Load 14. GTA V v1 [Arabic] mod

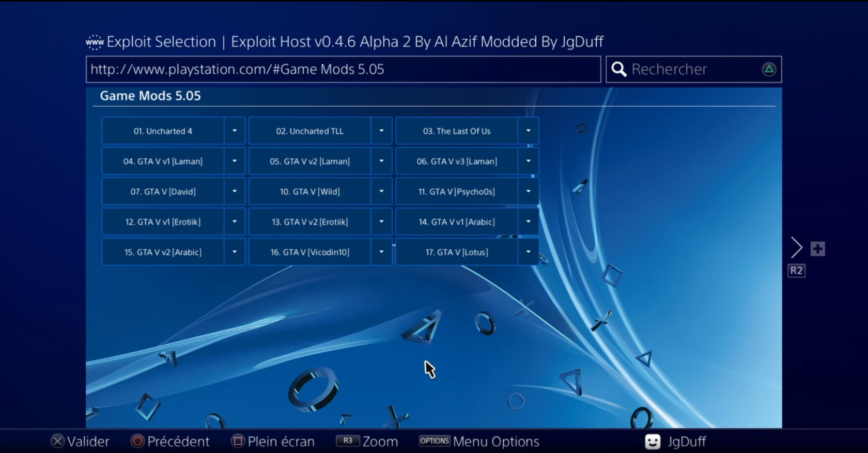[457, 222]
